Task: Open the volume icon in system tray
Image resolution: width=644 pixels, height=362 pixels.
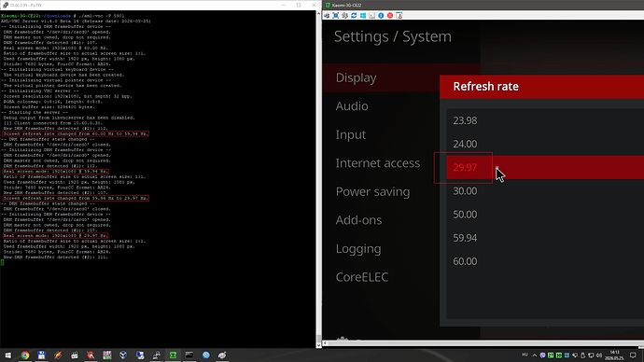Action: 599,355
